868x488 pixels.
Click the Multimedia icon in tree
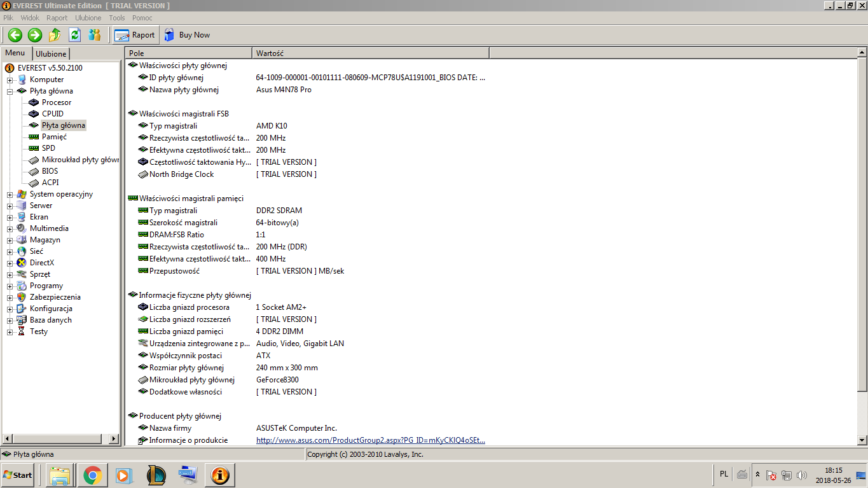point(22,228)
